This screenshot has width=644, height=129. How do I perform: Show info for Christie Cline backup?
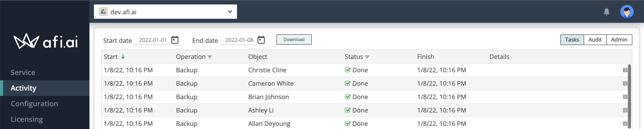pyautogui.click(x=625, y=70)
